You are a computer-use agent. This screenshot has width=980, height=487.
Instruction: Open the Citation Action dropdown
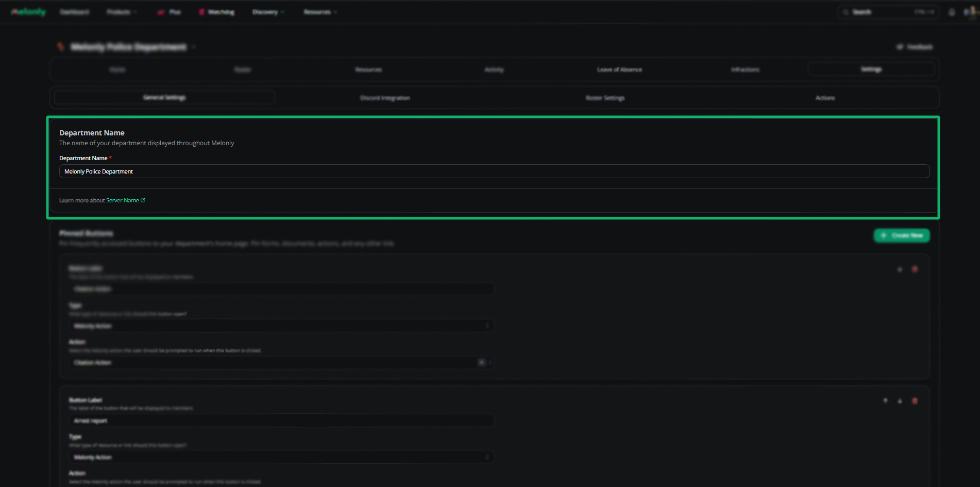pos(281,362)
